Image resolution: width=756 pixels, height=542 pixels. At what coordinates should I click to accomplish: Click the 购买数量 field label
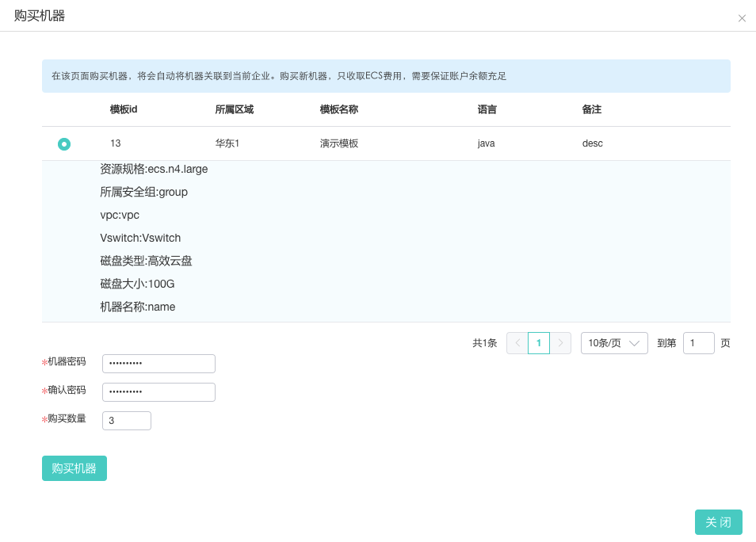67,418
